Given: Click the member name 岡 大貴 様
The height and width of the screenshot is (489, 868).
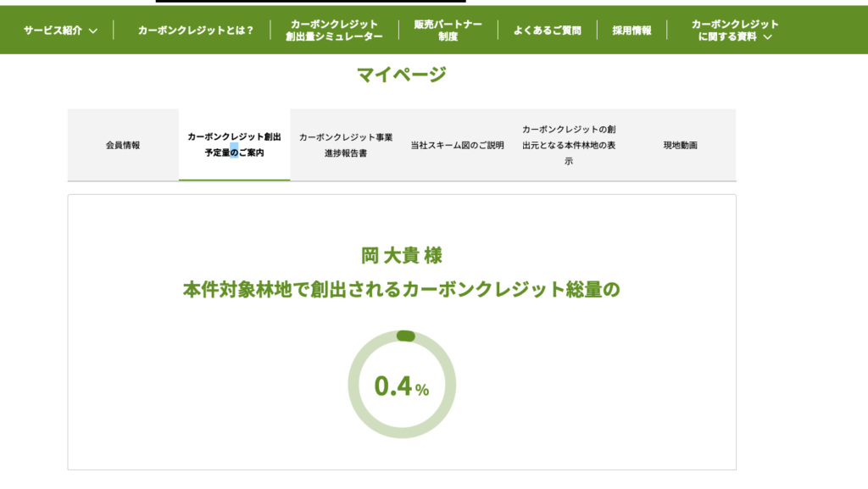Looking at the screenshot, I should (401, 255).
